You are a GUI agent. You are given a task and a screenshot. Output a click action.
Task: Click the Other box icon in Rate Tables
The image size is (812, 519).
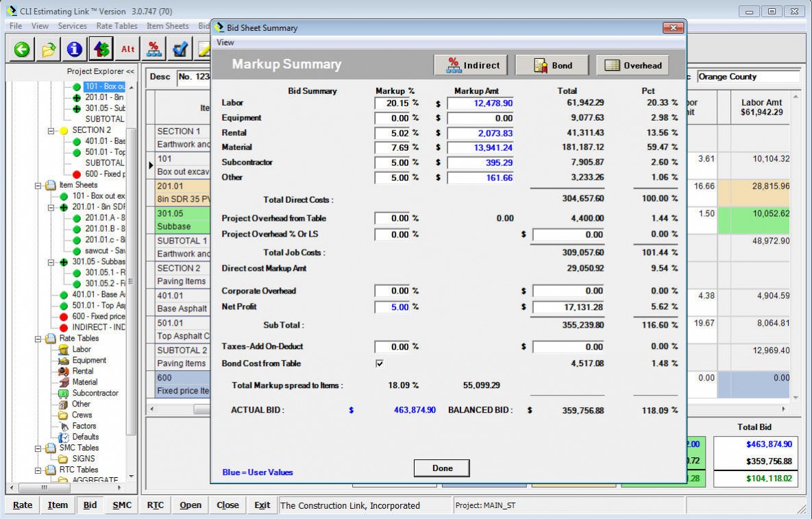(x=64, y=404)
